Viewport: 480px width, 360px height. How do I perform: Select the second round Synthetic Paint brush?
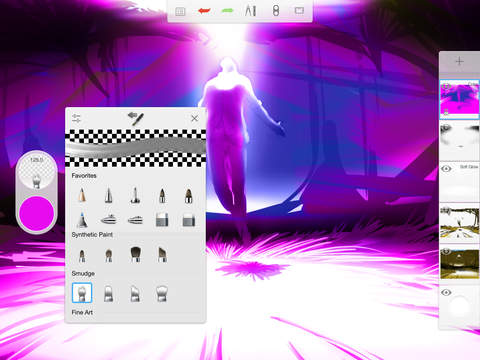coord(108,256)
